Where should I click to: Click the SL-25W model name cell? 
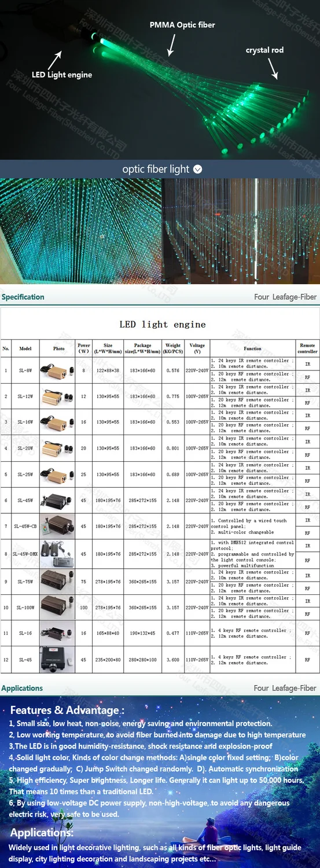coord(25,474)
